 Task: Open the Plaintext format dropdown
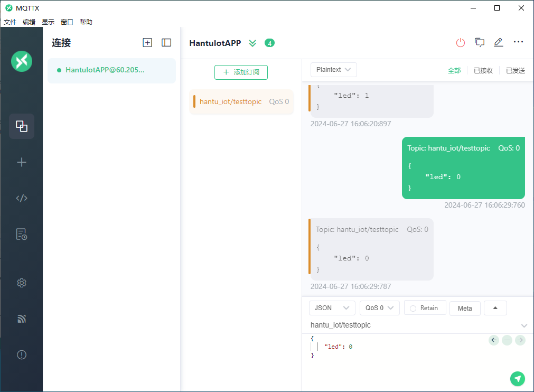(x=333, y=70)
